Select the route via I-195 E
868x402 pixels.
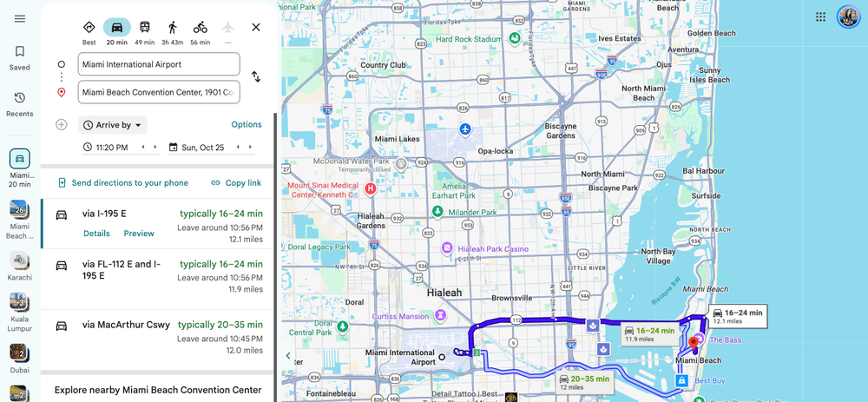click(158, 224)
